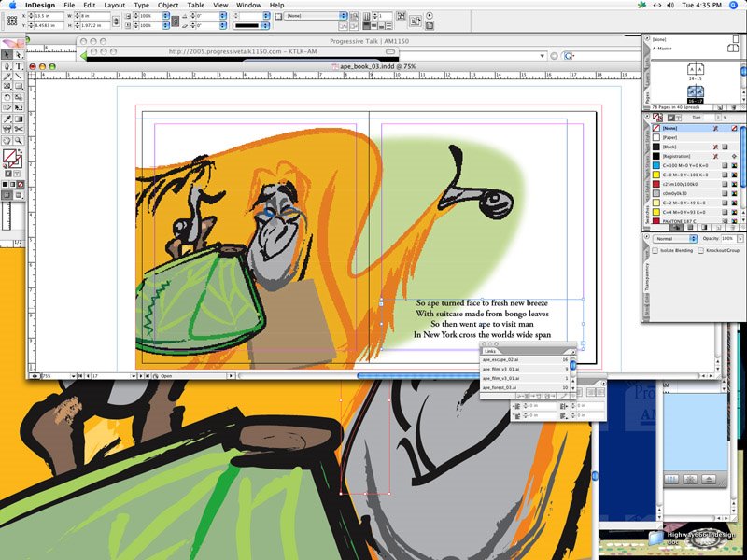Screen dimensions: 747x560
Task: Click Apply None button in the toolbox
Action: [x=21, y=184]
